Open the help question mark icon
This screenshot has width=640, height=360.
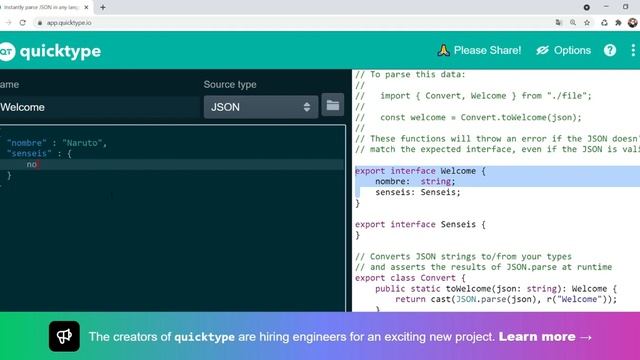point(610,50)
